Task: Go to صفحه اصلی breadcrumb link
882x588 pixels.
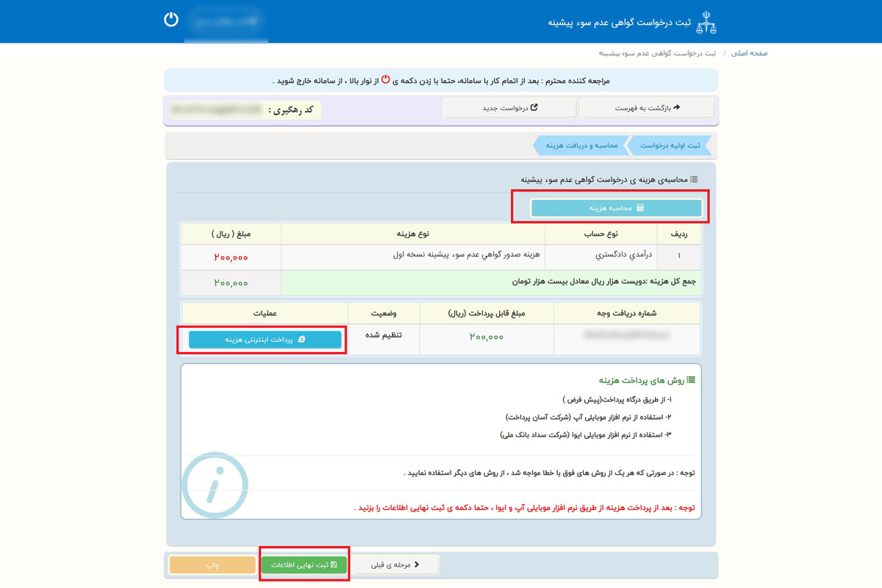Action: click(x=750, y=54)
